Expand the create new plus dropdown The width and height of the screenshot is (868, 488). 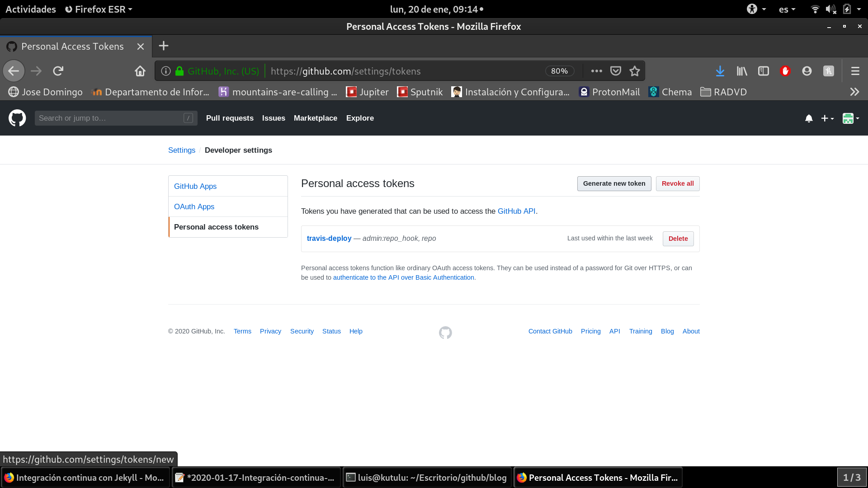tap(827, 118)
